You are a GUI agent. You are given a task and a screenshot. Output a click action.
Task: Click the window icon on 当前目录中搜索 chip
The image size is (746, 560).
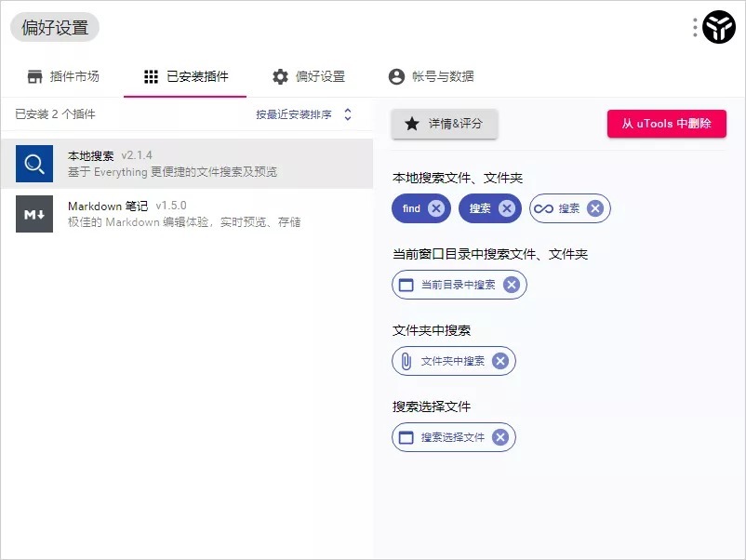click(406, 285)
